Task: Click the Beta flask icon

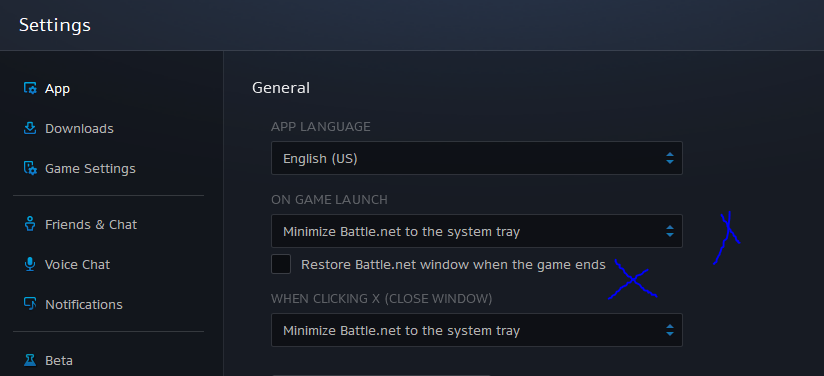Action: click(x=30, y=360)
